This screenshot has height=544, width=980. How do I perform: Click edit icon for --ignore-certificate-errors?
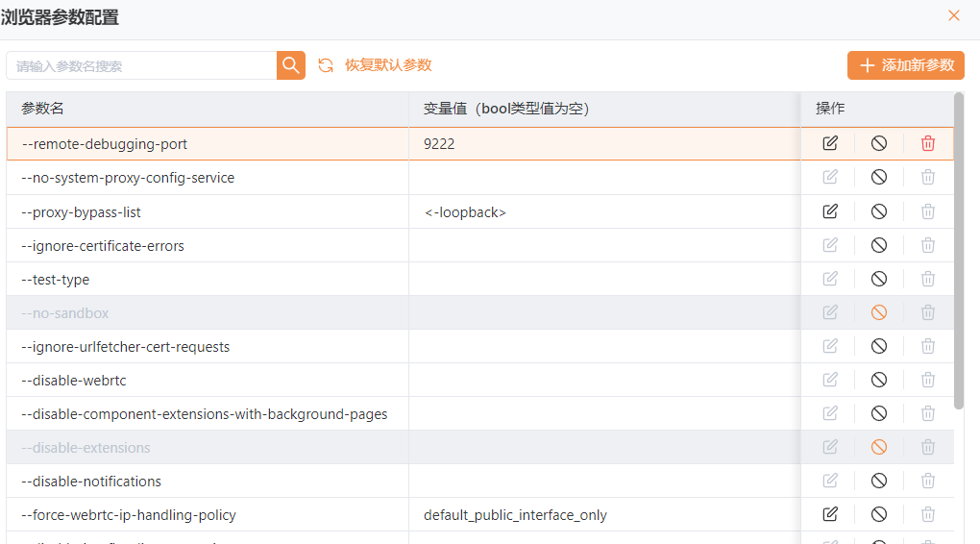pos(830,245)
